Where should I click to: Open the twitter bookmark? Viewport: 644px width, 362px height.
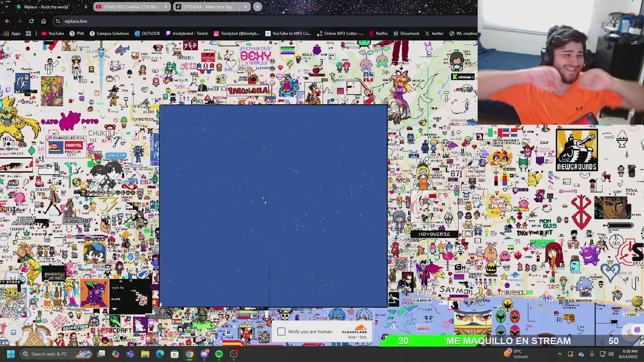434,34
